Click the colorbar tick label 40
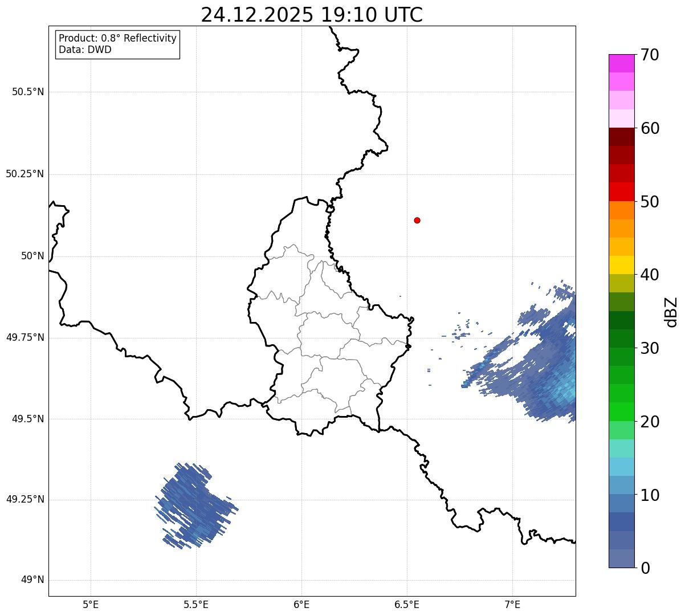 tap(650, 275)
